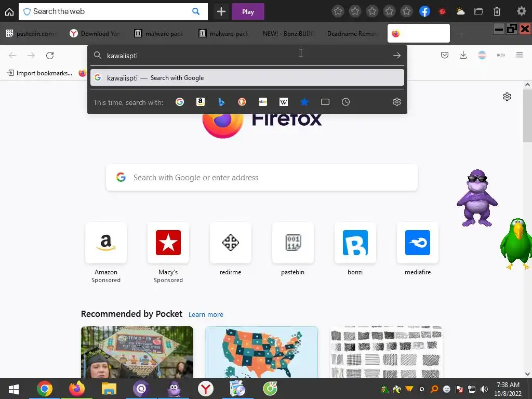Image resolution: width=532 pixels, height=399 pixels.
Task: Go forward with the forward arrow
Action: click(31, 55)
